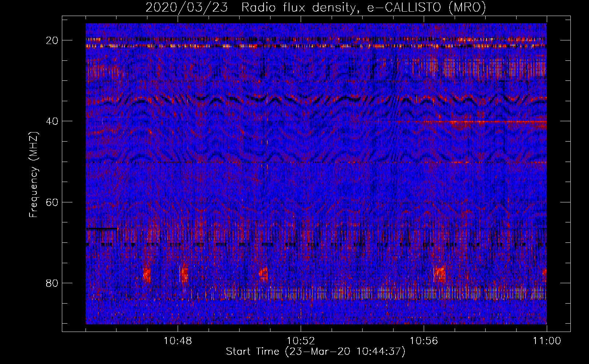This screenshot has height=364, width=589.
Task: Click the '10:56' time tick label
Action: pos(424,341)
